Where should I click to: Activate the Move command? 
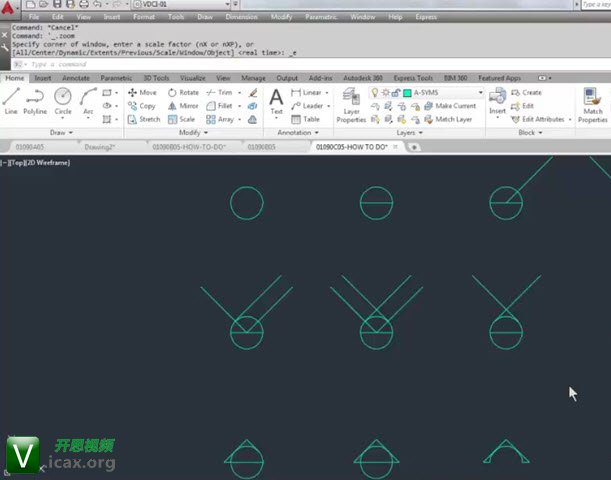click(142, 92)
